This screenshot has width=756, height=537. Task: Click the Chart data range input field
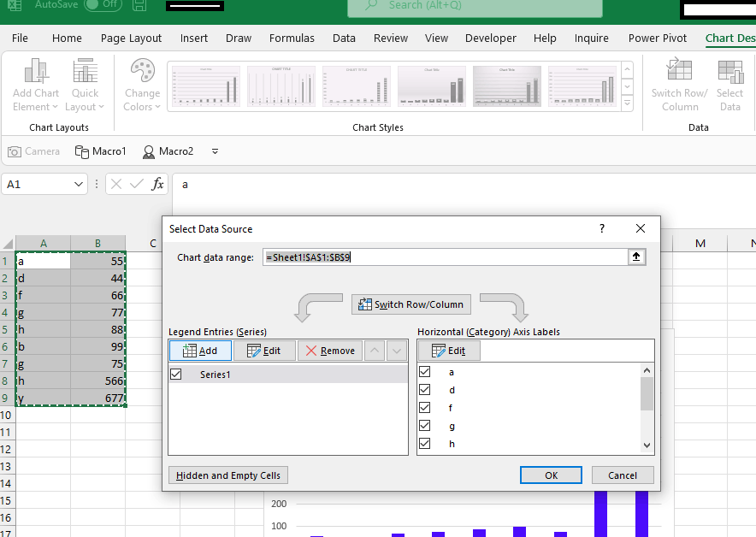click(445, 257)
